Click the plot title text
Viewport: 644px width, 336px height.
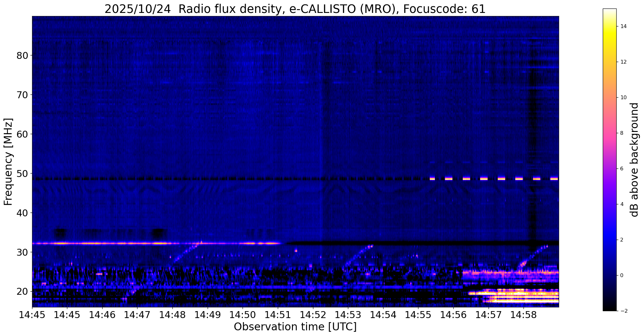point(295,9)
